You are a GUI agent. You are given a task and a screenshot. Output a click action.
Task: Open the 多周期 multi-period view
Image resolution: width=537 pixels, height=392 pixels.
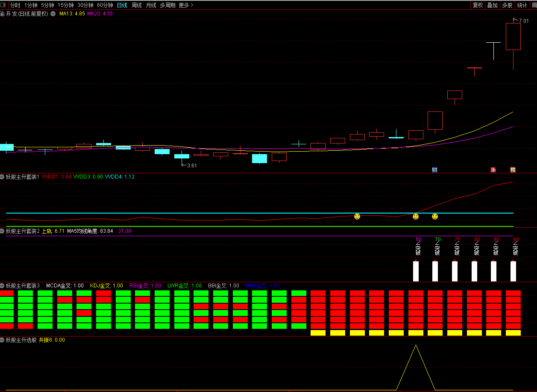pos(167,5)
